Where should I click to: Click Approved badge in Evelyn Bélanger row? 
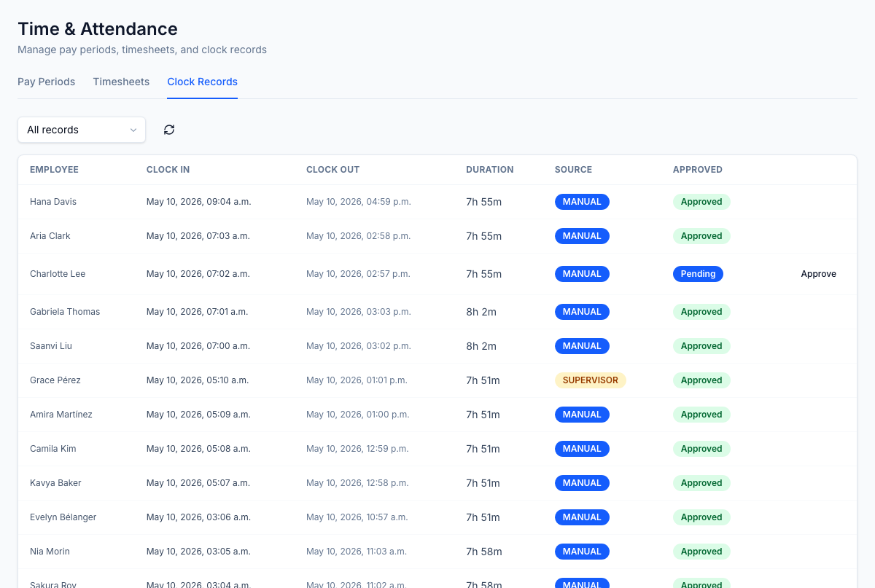(701, 517)
